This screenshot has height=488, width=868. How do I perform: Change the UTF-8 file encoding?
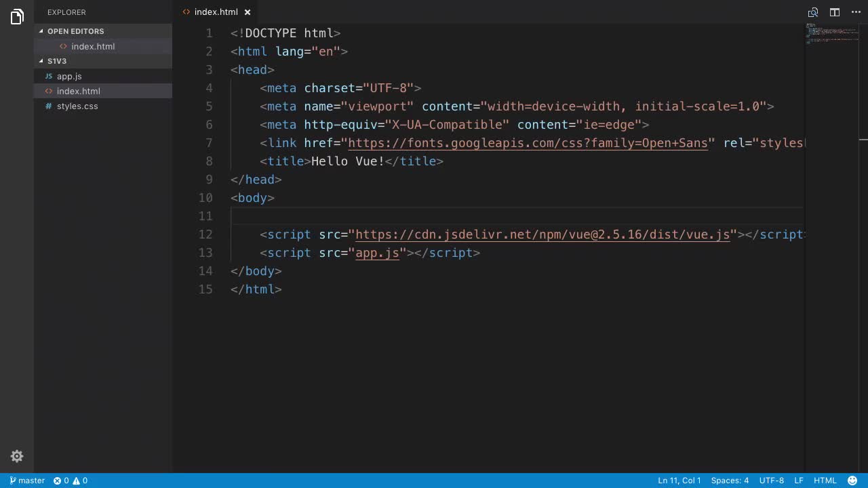[771, 481]
